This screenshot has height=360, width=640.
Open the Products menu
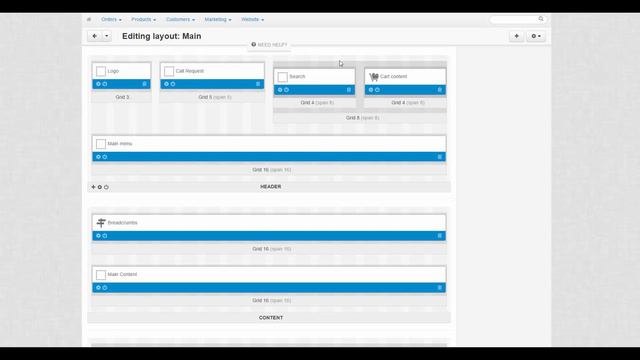[x=144, y=19]
